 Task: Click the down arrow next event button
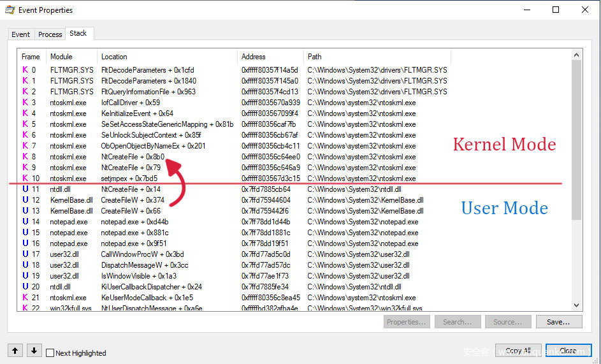(x=34, y=351)
